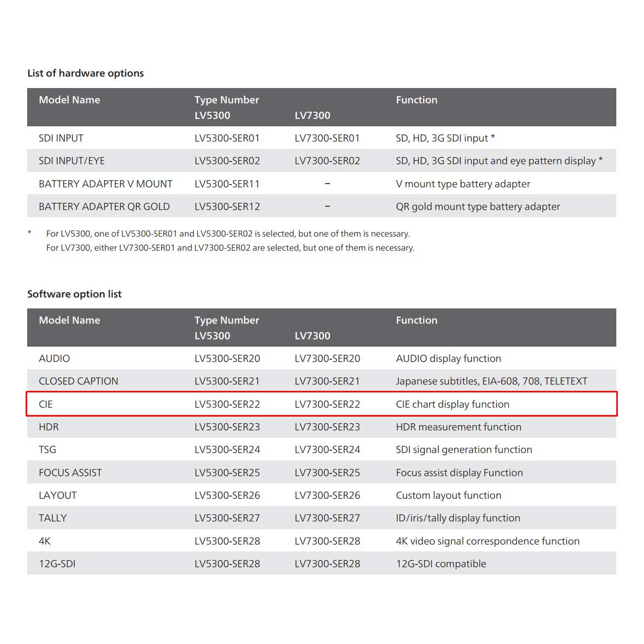Select the TSG model name
The width and height of the screenshot is (644, 644).
[x=48, y=449]
